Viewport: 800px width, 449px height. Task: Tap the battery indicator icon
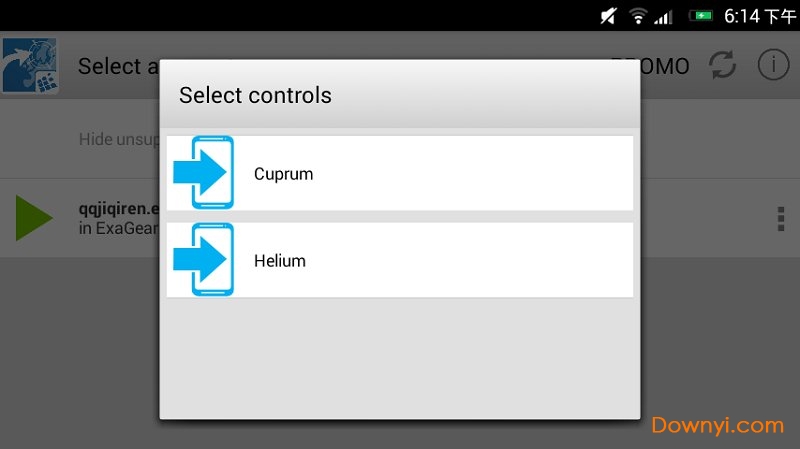coord(702,16)
